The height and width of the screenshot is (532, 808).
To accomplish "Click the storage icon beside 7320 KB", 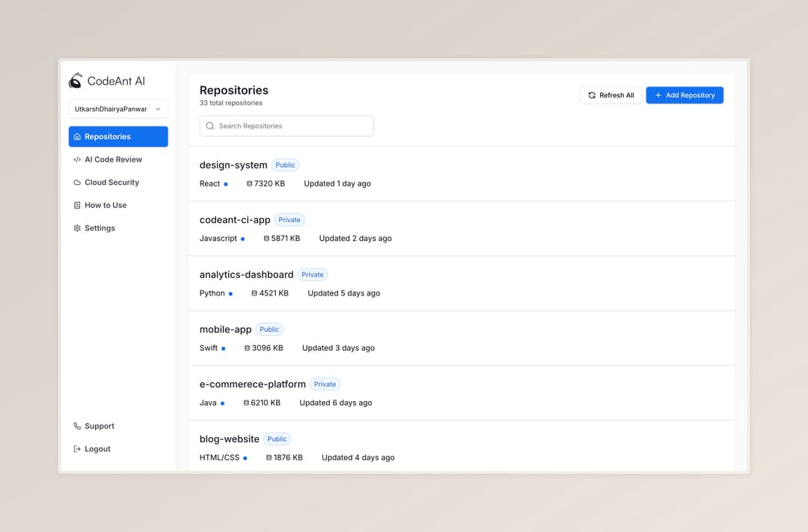I will pyautogui.click(x=249, y=184).
